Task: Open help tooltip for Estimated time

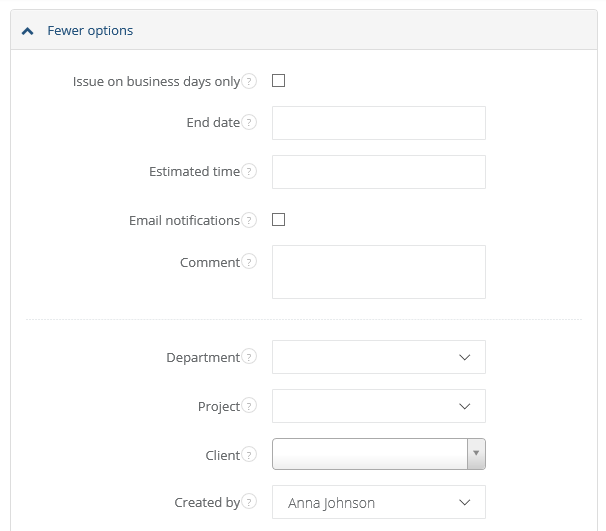Action: (x=250, y=172)
